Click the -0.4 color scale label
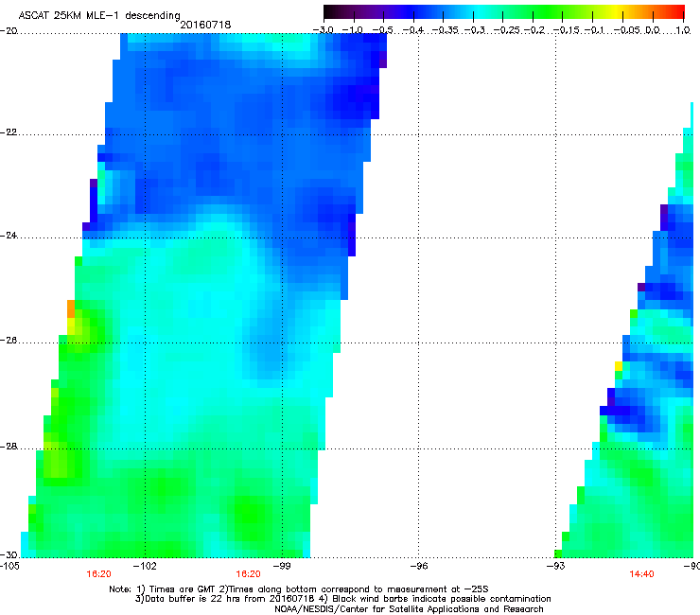 point(413,30)
